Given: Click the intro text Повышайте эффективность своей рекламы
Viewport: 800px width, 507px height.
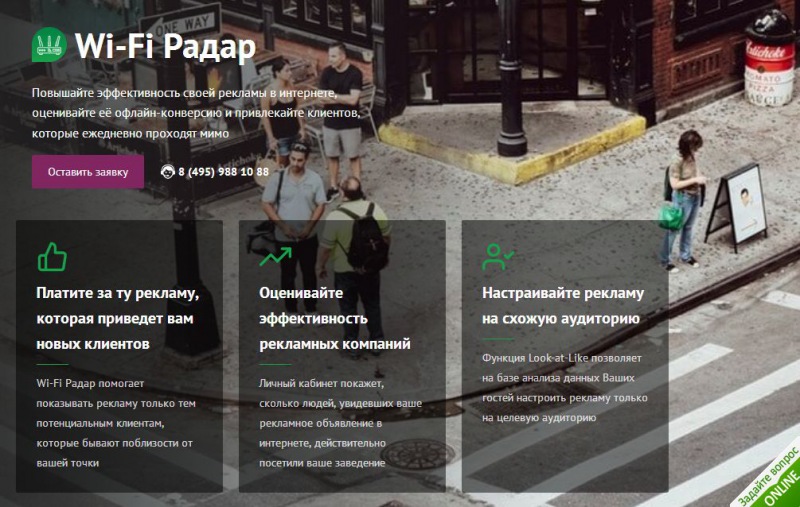Looking at the screenshot, I should tap(196, 113).
